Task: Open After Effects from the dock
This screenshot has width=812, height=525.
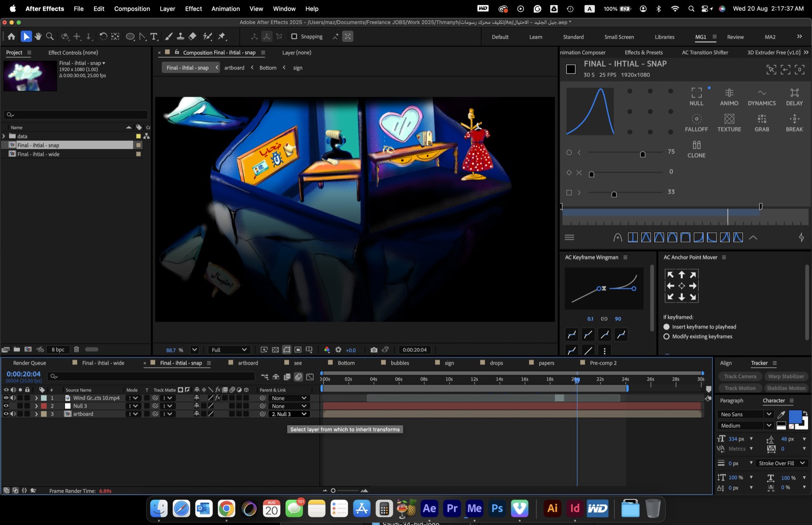Action: [x=429, y=508]
